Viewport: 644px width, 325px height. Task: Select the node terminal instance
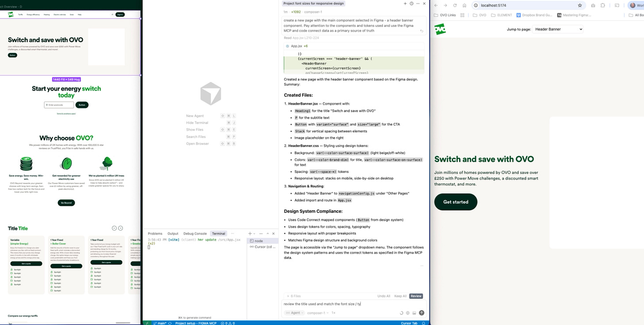pyautogui.click(x=262, y=241)
